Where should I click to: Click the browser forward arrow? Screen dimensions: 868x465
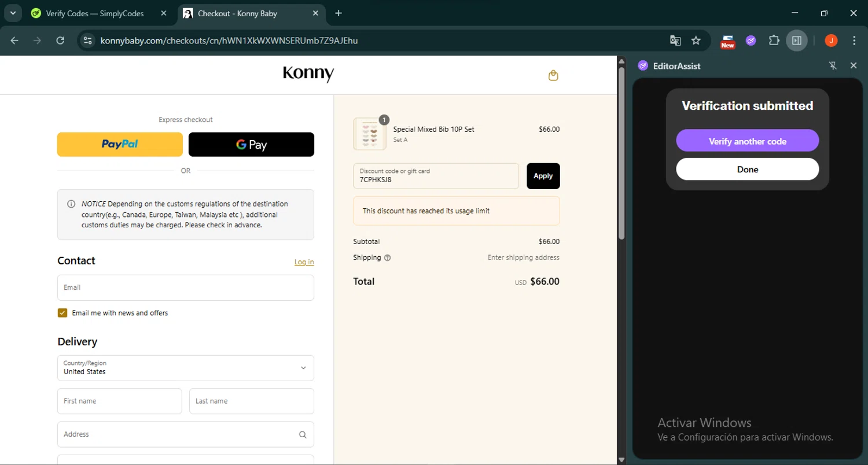click(37, 40)
